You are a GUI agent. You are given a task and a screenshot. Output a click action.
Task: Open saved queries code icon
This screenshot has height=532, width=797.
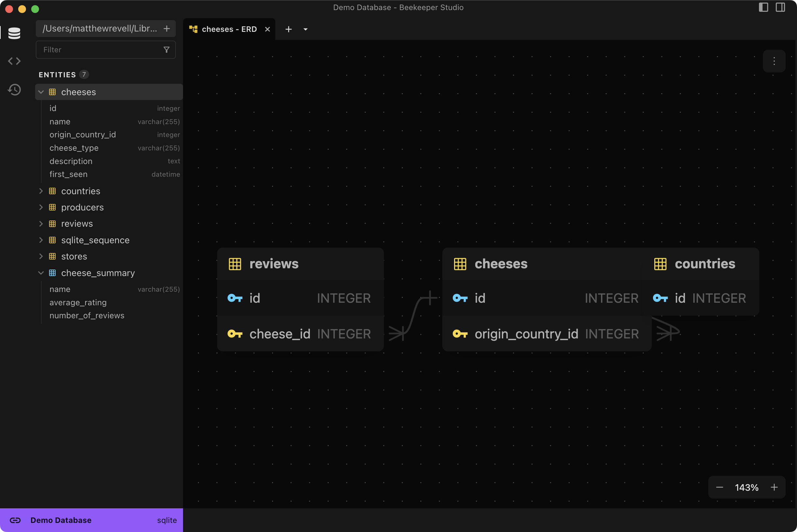point(14,61)
